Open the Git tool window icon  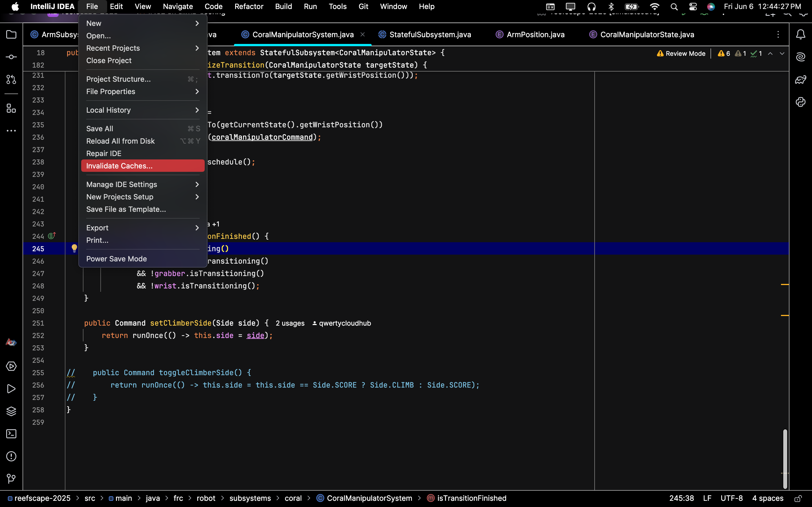pyautogui.click(x=11, y=479)
